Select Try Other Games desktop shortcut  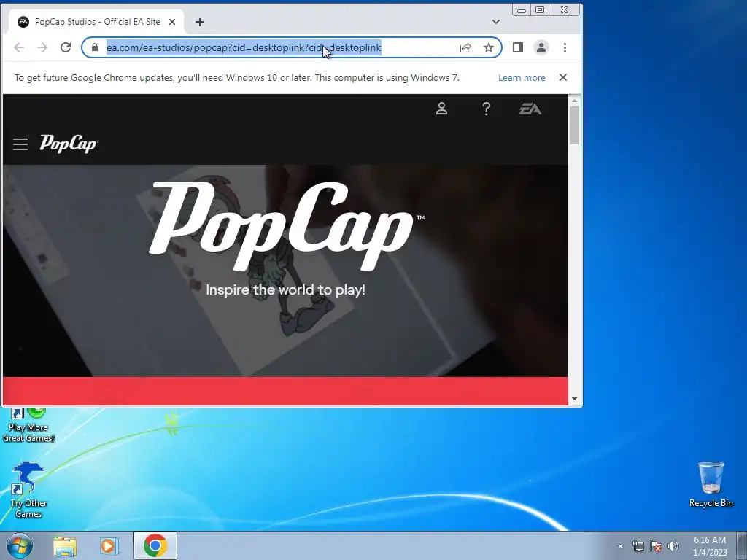tap(28, 490)
